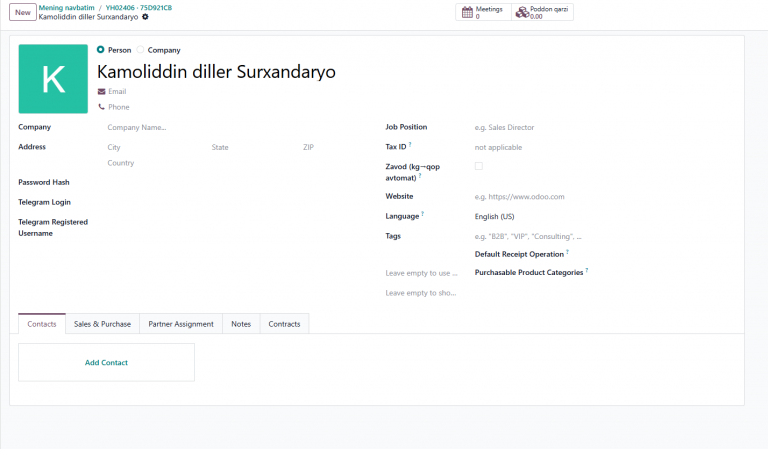Open the Tags selection field
This screenshot has width=768, height=449.
click(603, 236)
